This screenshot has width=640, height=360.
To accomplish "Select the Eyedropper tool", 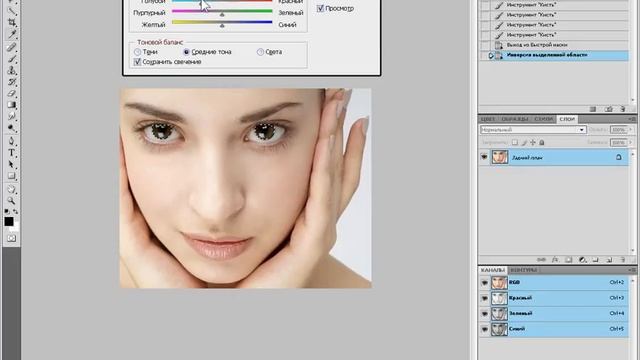I will (x=11, y=35).
